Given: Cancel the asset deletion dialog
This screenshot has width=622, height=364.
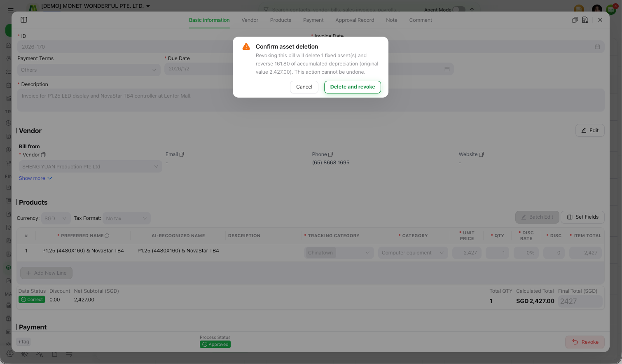Looking at the screenshot, I should [304, 87].
